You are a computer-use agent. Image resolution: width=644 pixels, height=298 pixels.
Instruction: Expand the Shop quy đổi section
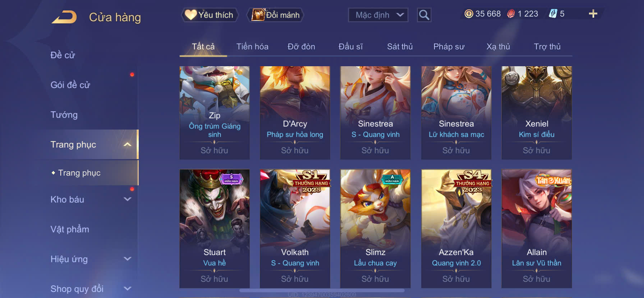[127, 288]
